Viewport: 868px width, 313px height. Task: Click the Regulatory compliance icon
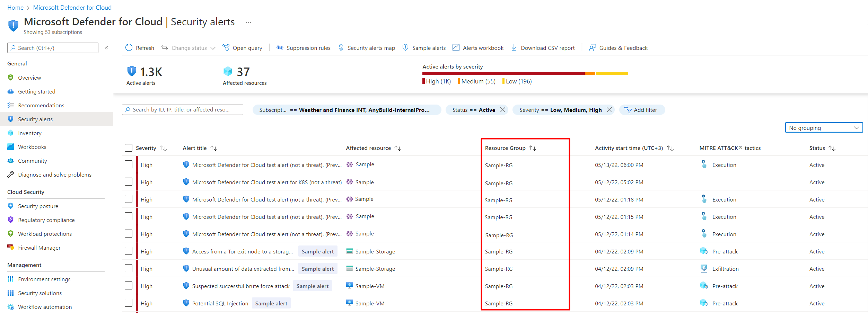pos(11,220)
